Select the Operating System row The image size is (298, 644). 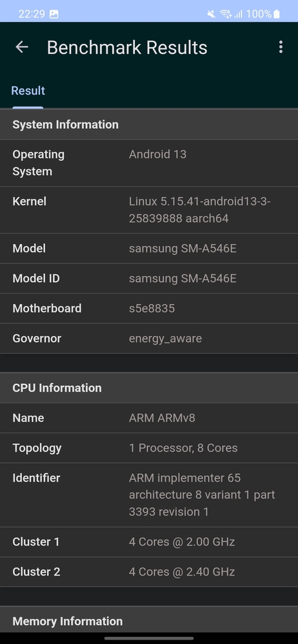[149, 163]
